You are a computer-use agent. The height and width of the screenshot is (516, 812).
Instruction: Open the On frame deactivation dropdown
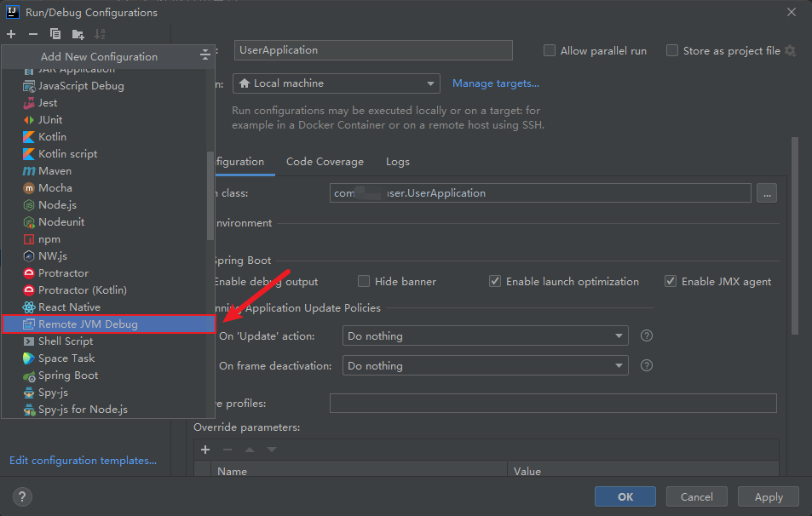point(485,366)
